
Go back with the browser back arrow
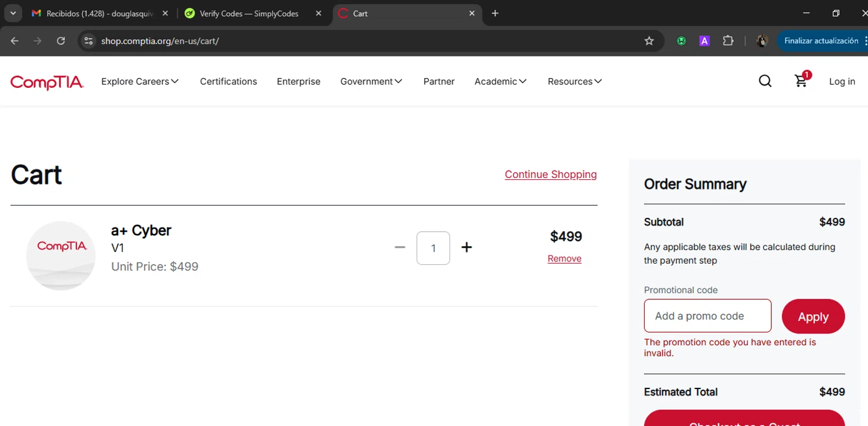tap(15, 40)
